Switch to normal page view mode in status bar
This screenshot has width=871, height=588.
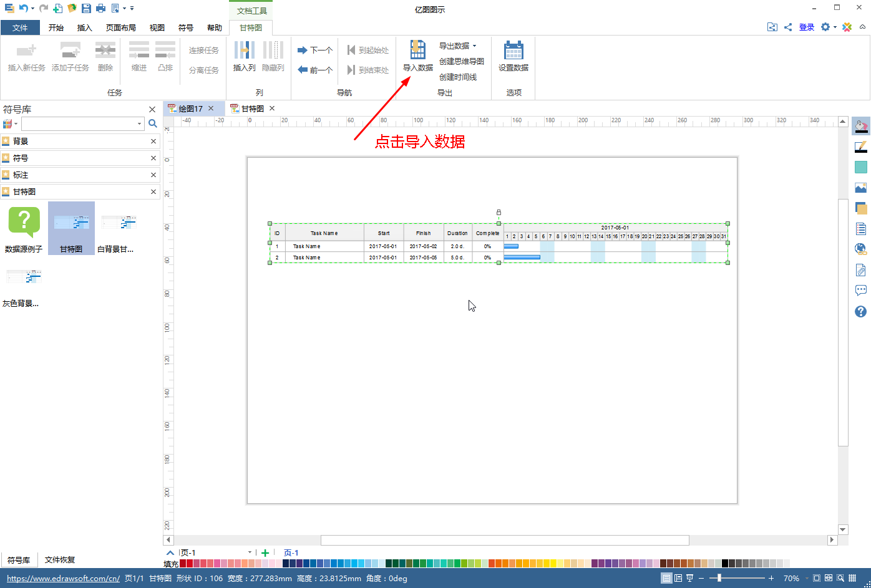666,578
